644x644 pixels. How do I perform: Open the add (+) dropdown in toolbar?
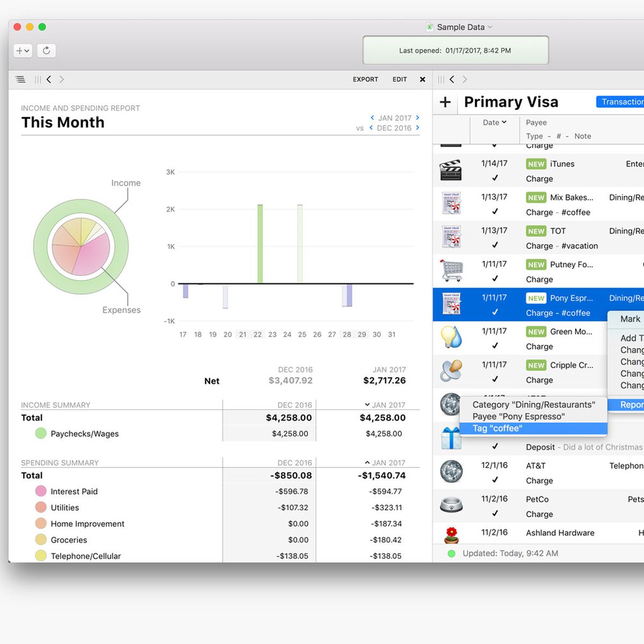click(23, 50)
